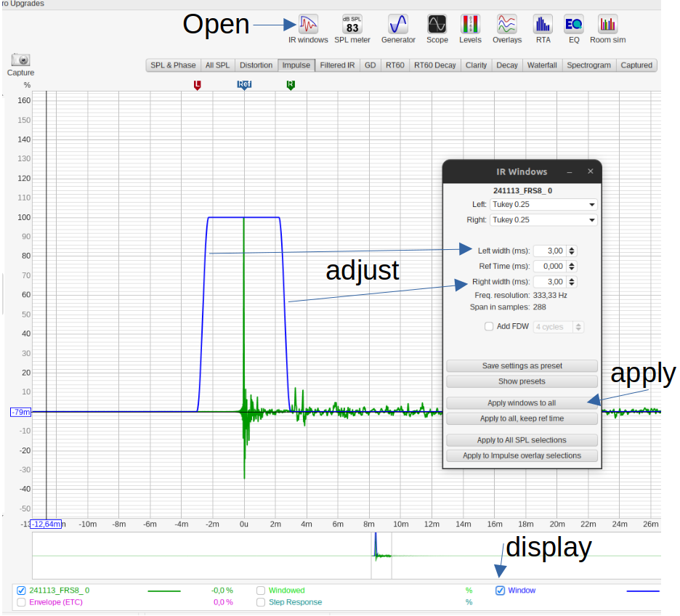Select the red L window marker
The width and height of the screenshot is (680, 616).
pyautogui.click(x=198, y=85)
